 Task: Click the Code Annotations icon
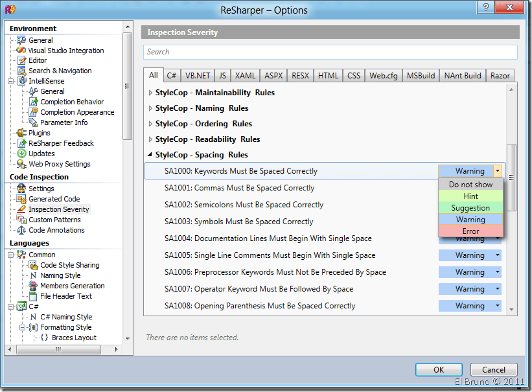click(21, 230)
